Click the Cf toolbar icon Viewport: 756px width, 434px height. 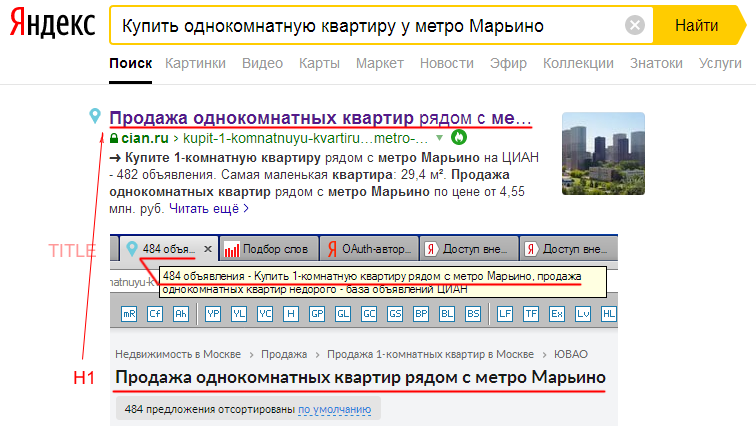[x=155, y=314]
